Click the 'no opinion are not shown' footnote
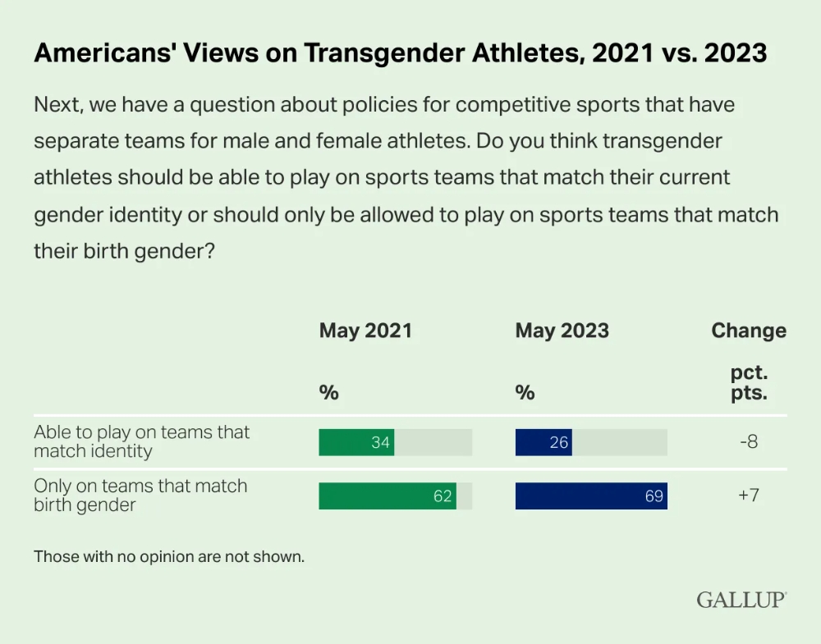The height and width of the screenshot is (644, 821). point(169,556)
